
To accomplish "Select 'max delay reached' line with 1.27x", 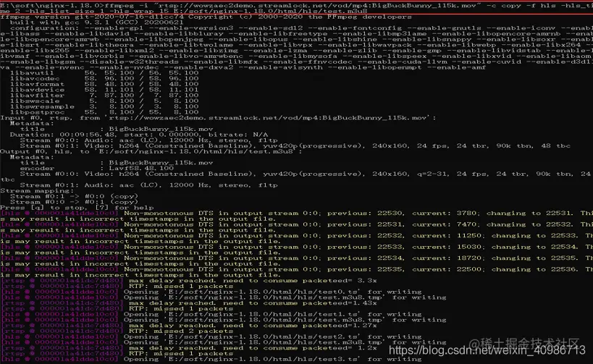I will click(x=189, y=326).
